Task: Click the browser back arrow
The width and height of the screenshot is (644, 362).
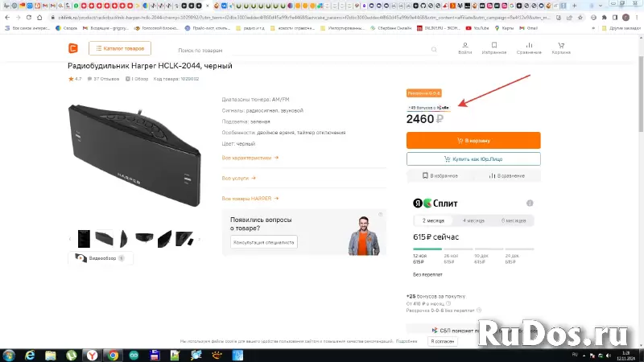Action: pyautogui.click(x=7, y=18)
